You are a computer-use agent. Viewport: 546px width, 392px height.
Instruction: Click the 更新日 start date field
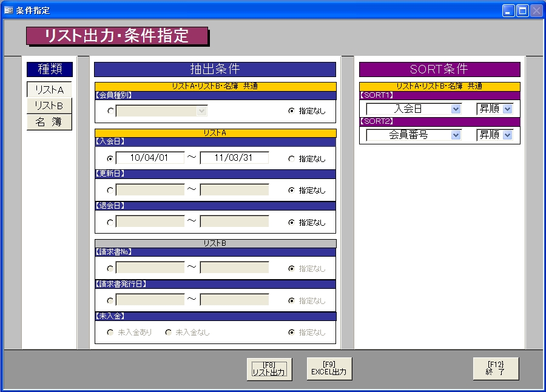point(150,190)
